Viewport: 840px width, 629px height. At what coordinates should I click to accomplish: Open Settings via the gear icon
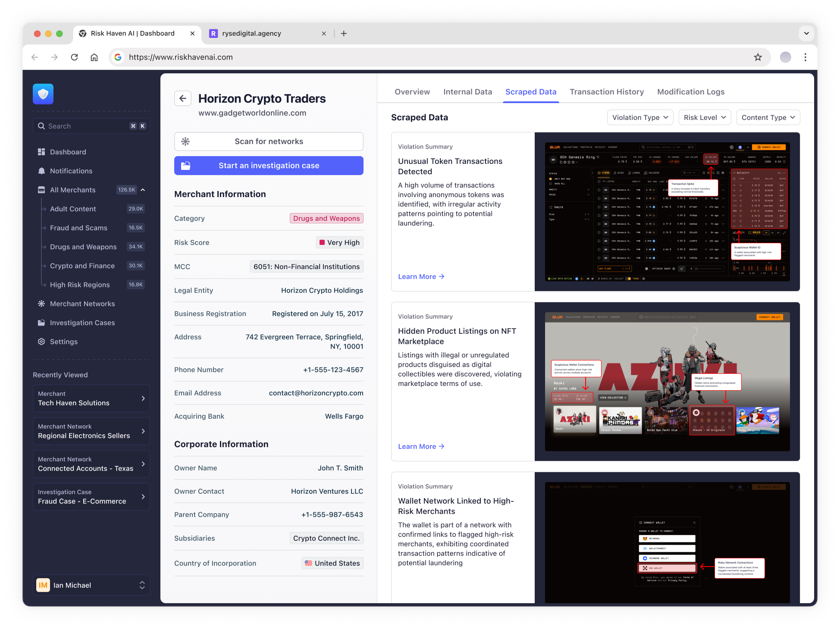[41, 341]
